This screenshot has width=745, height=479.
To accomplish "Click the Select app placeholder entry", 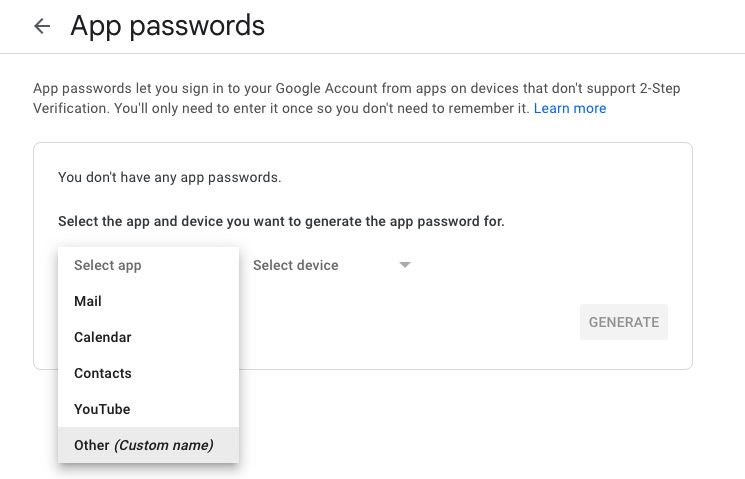I will (x=108, y=265).
